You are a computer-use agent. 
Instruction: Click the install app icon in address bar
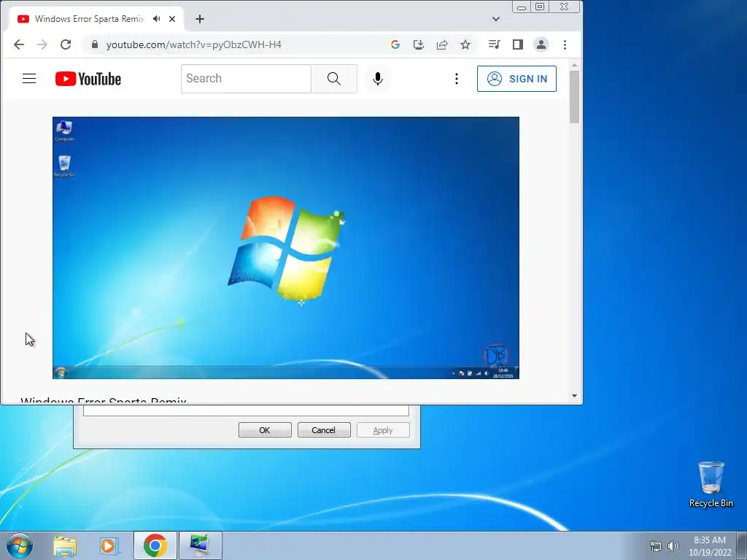pos(418,44)
